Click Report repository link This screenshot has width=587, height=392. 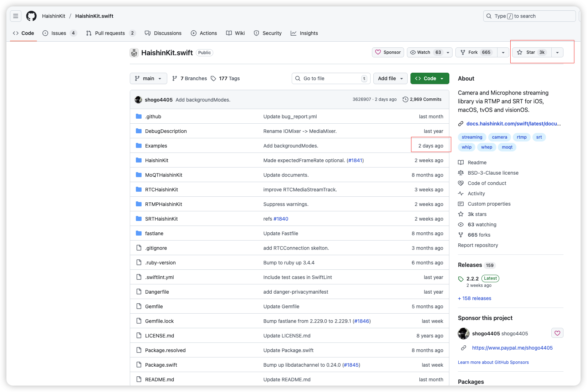[478, 245]
